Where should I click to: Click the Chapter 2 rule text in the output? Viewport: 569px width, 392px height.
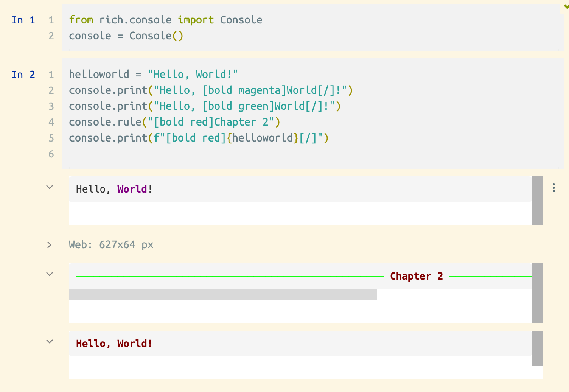(416, 276)
